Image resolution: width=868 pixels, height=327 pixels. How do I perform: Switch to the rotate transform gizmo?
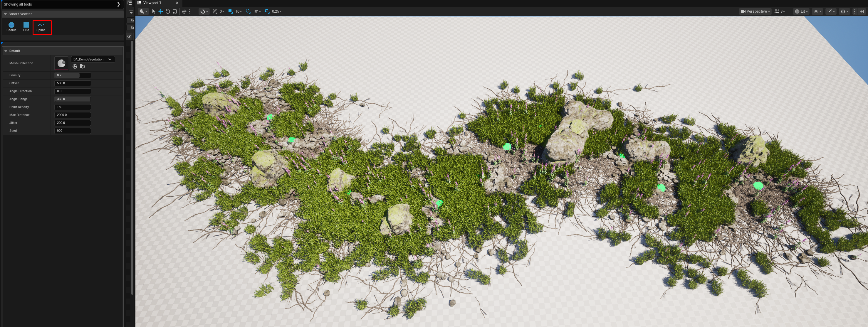pos(167,11)
